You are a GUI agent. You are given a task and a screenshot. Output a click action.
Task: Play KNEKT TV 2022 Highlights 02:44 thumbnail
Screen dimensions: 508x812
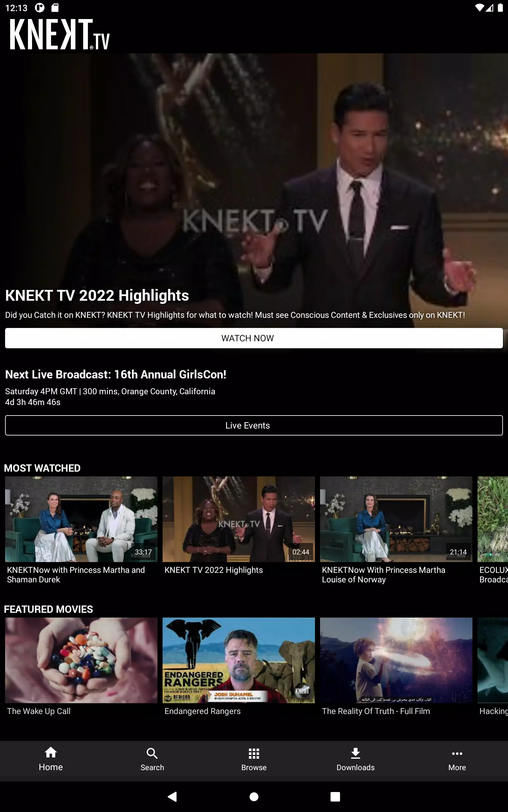click(x=239, y=519)
